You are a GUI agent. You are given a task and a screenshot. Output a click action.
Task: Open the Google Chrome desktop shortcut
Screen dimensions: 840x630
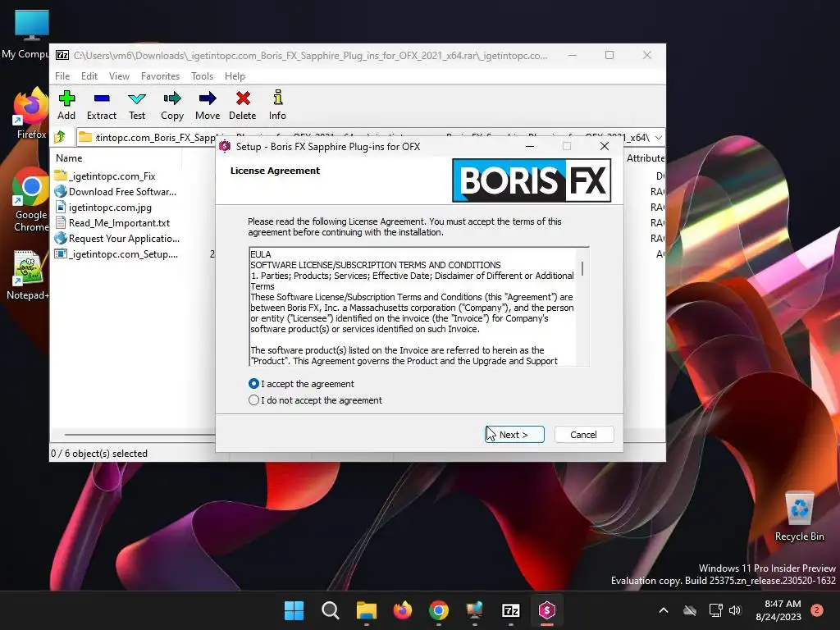point(31,199)
